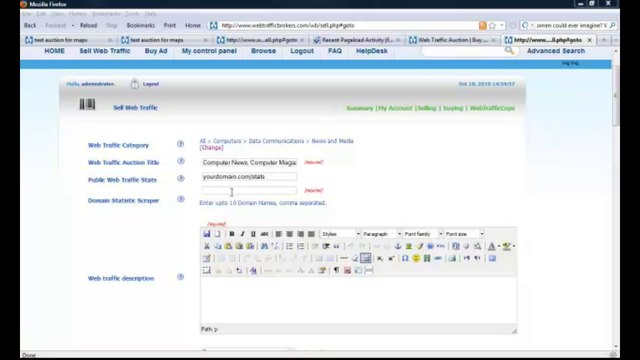The height and width of the screenshot is (360, 640).
Task: Insert a bulleted list
Action: click(289, 246)
